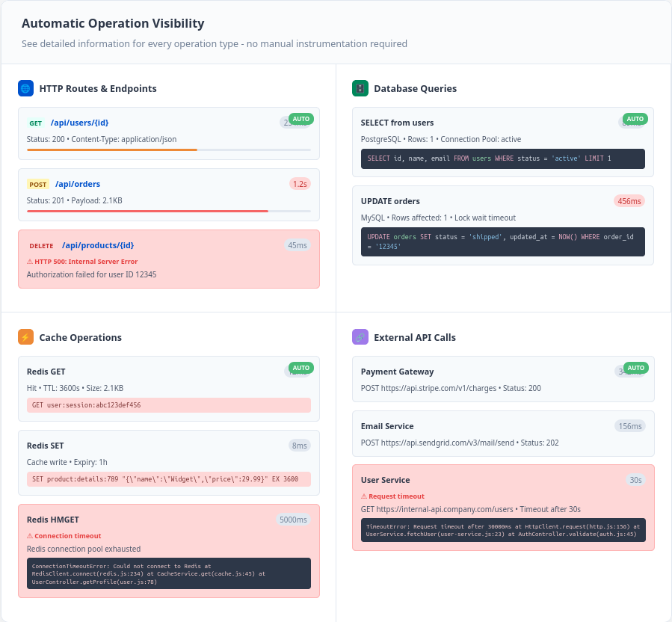Viewport: 672px width, 622px height.
Task: Click the Database Queries section icon
Action: pyautogui.click(x=360, y=88)
